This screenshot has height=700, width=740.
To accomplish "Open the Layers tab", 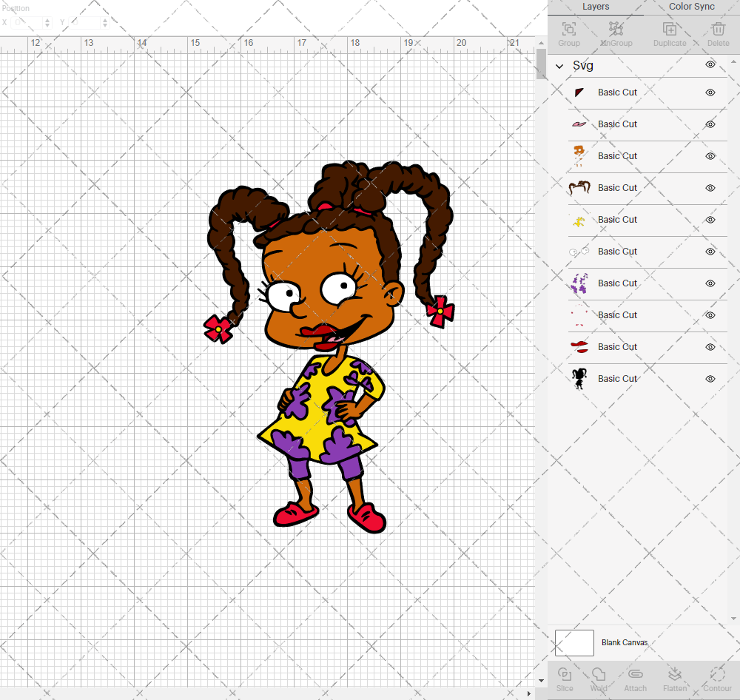I will (x=596, y=7).
